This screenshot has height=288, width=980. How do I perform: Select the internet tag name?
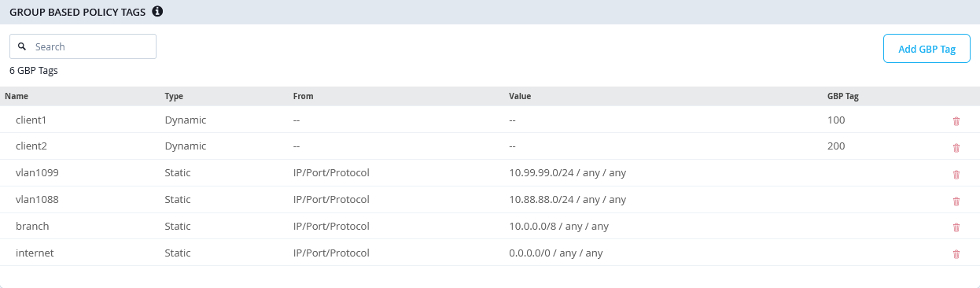tap(35, 253)
